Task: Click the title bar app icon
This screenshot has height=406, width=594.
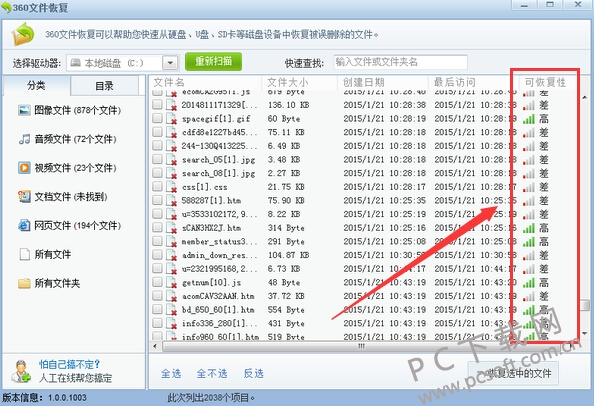Action: [x=6, y=7]
